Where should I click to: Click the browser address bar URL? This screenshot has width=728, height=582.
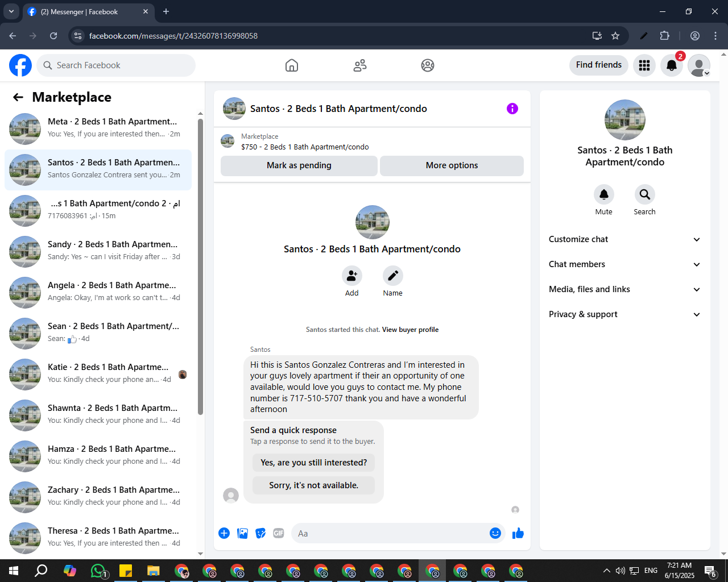coord(173,36)
